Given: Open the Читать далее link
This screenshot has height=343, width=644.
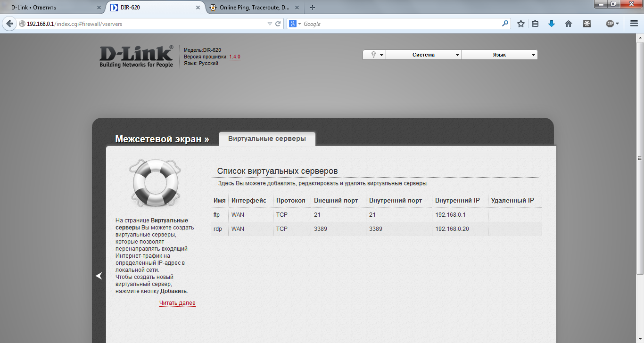Looking at the screenshot, I should click(177, 303).
